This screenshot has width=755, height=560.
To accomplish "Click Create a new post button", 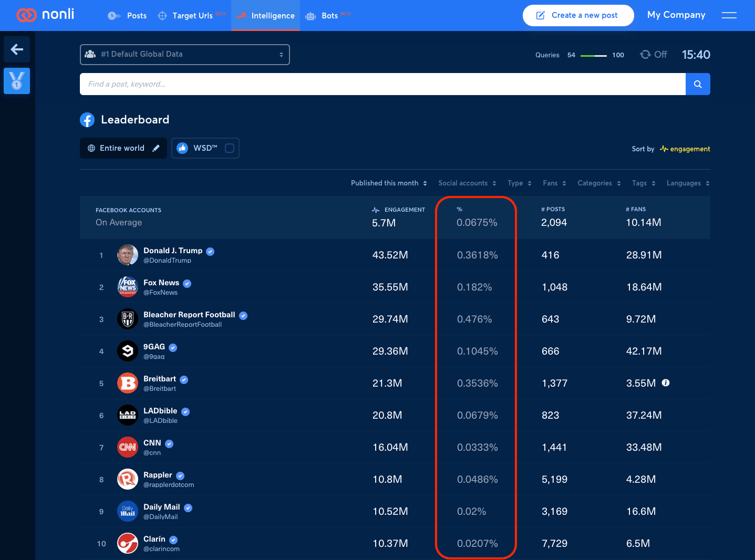I will click(x=578, y=15).
